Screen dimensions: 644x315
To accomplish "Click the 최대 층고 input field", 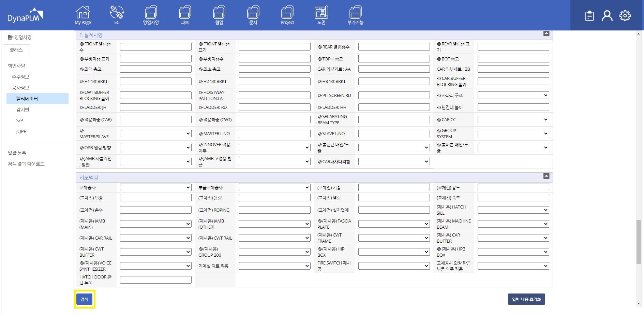I will pyautogui.click(x=156, y=69).
